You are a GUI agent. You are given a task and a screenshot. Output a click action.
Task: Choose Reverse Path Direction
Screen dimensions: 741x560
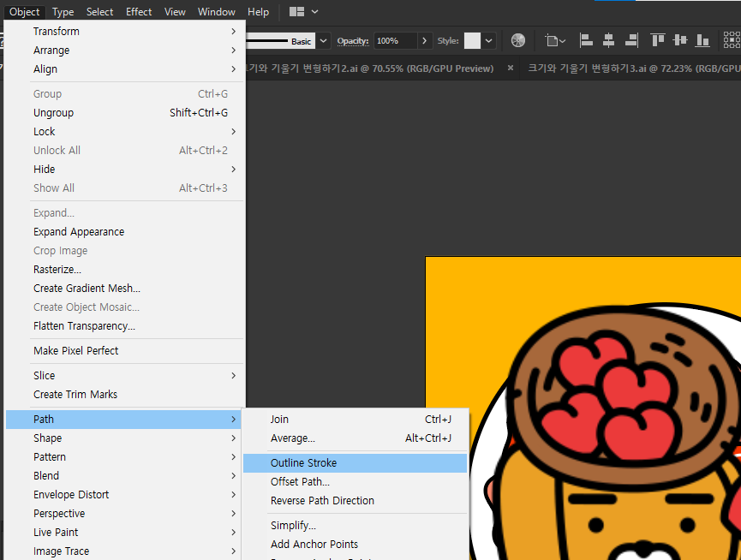pos(355,501)
